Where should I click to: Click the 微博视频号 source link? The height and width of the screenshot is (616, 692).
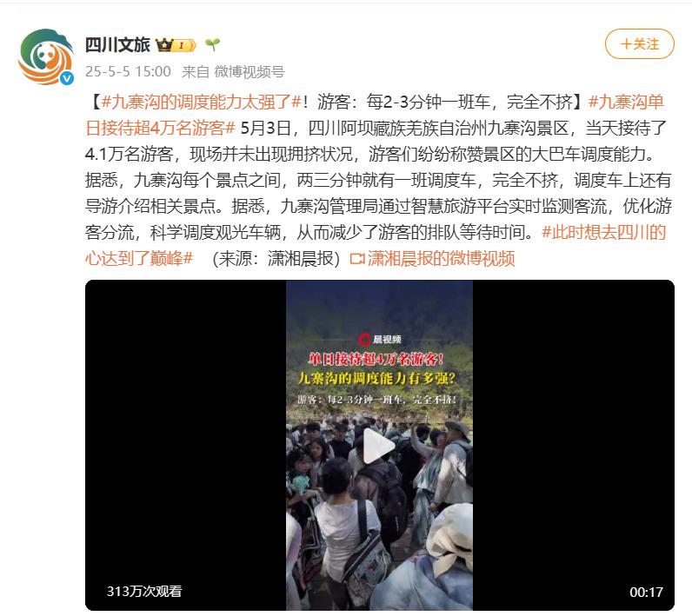(250, 72)
